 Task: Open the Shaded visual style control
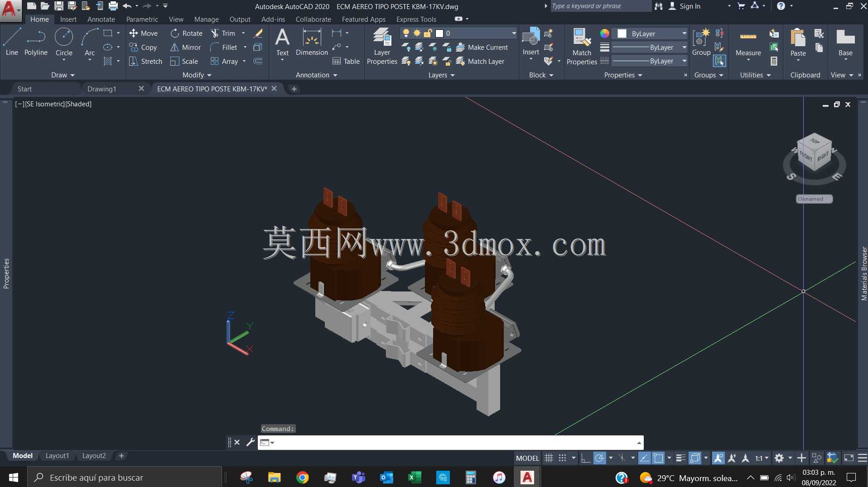[x=78, y=104]
